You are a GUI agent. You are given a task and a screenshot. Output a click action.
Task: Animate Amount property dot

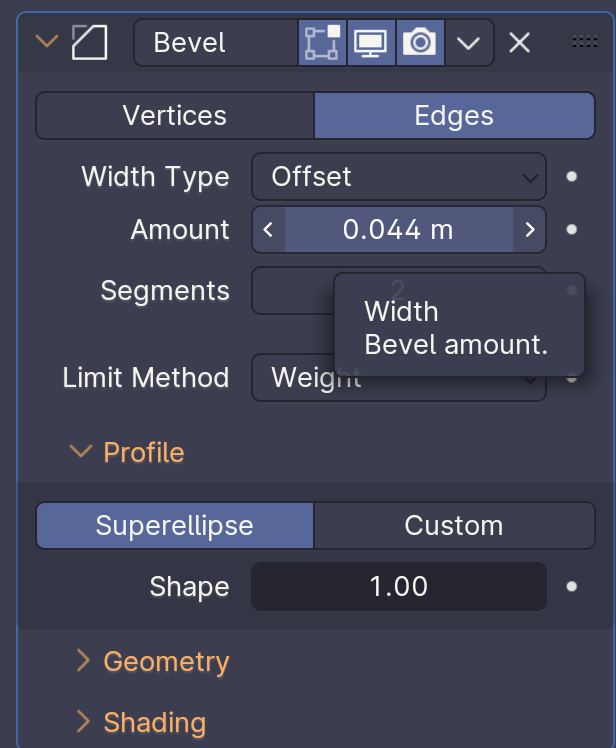click(x=572, y=230)
